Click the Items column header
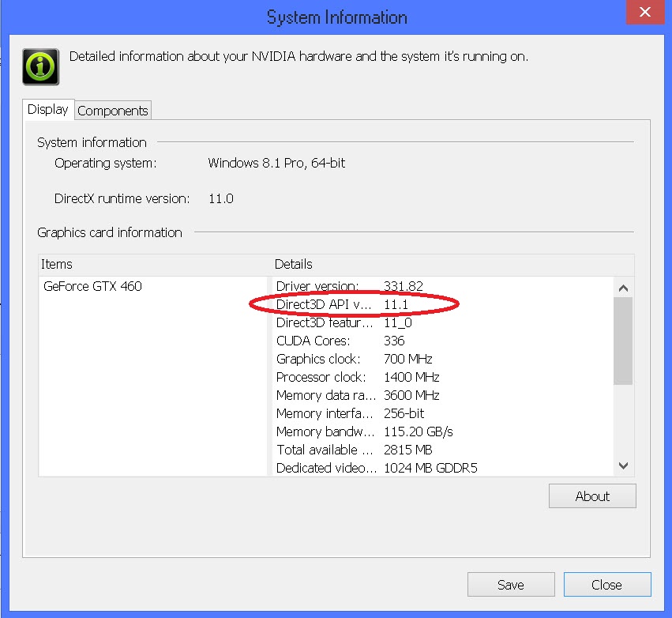The image size is (672, 618). tap(154, 264)
